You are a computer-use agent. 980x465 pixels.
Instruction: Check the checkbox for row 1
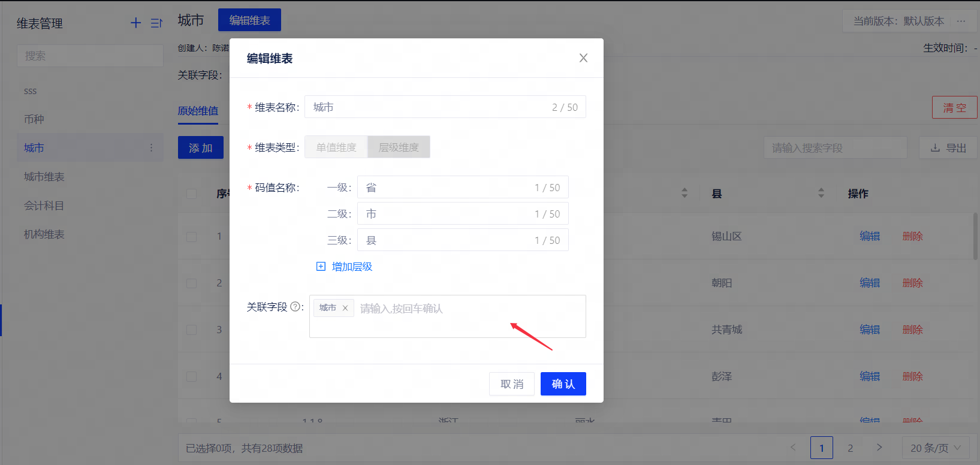click(191, 237)
